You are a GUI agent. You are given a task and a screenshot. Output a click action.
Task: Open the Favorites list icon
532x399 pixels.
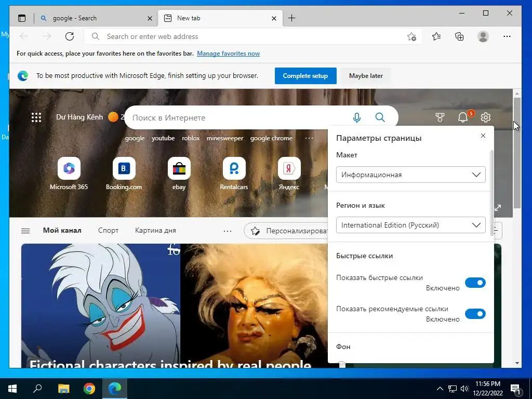click(x=436, y=36)
